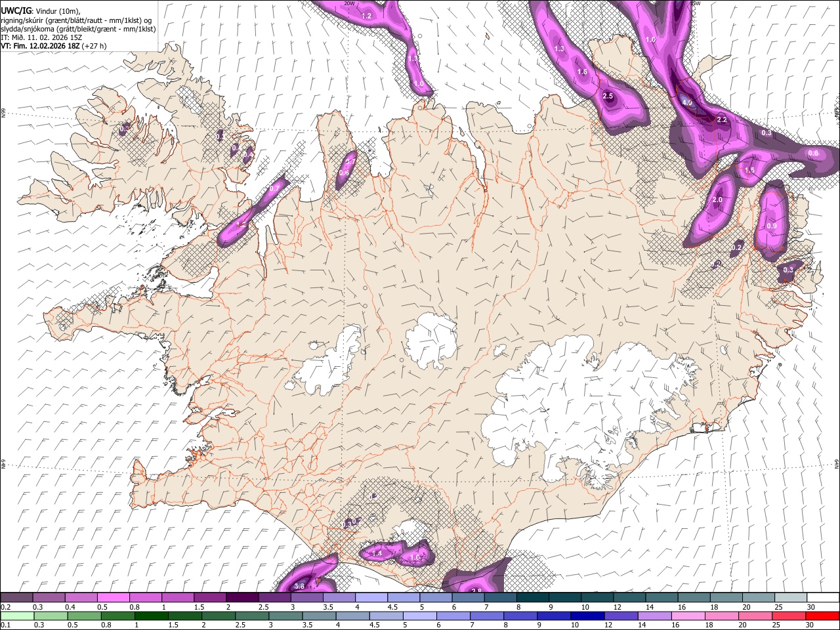Click the valid time "VT: Fim. 12.02.2026 18Z (+27 h)"
840x630 pixels.
point(53,46)
